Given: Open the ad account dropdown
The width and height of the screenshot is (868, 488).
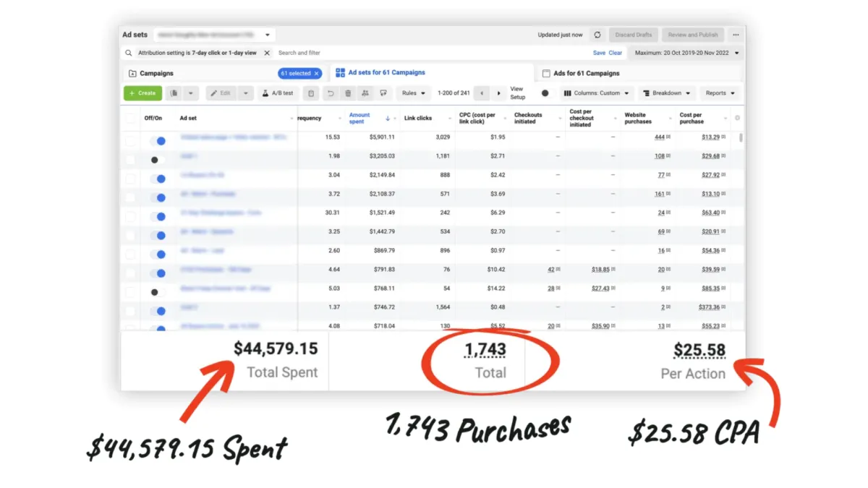Looking at the screenshot, I should click(213, 35).
